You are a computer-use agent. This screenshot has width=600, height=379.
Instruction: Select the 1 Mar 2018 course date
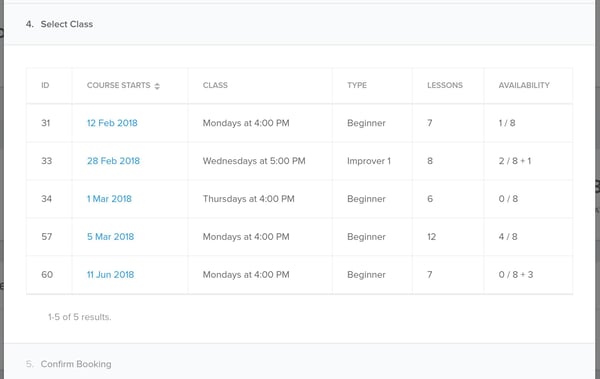(109, 199)
